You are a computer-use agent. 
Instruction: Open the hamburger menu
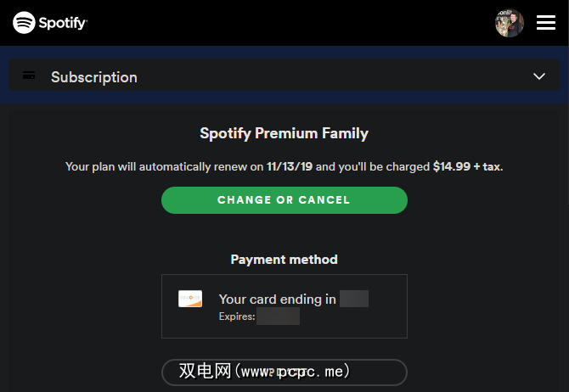pos(546,23)
